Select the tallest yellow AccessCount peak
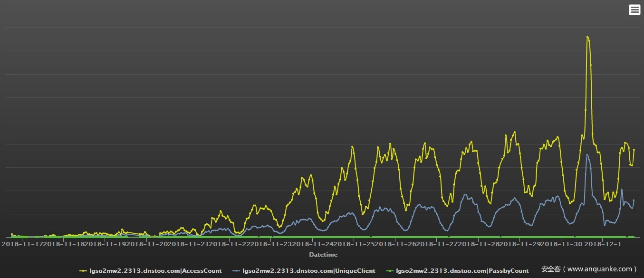This screenshot has height=278, width=644. [x=587, y=37]
